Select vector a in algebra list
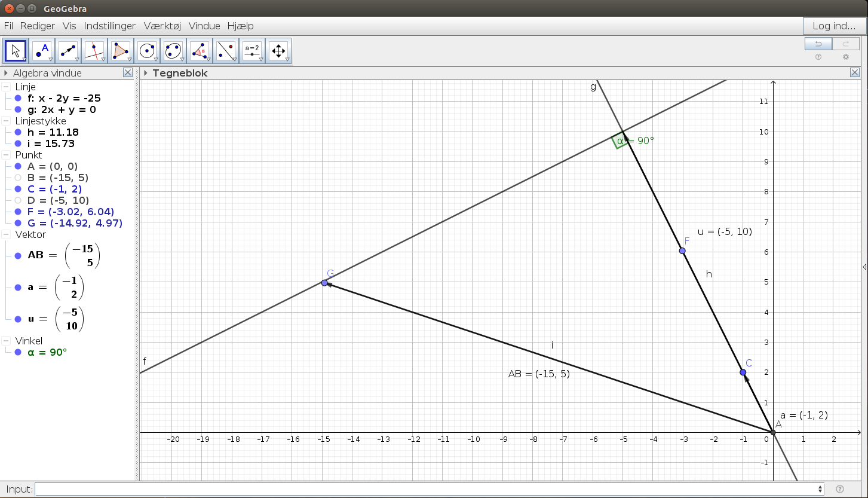This screenshot has height=498, width=868. click(x=56, y=287)
